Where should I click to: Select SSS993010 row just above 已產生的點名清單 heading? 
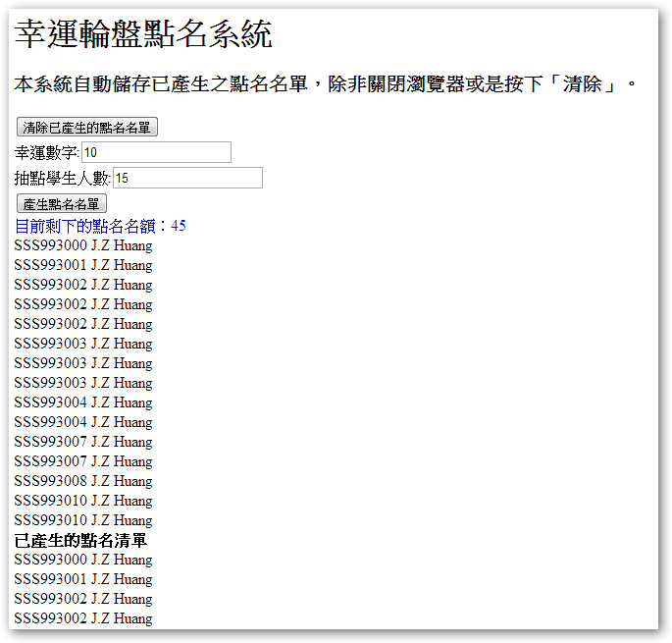[83, 520]
